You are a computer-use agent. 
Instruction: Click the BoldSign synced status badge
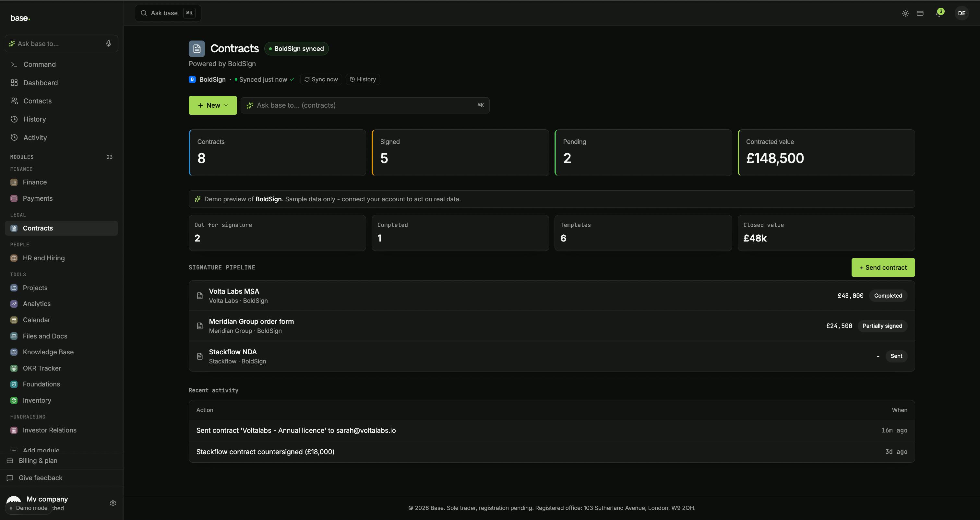tap(296, 49)
